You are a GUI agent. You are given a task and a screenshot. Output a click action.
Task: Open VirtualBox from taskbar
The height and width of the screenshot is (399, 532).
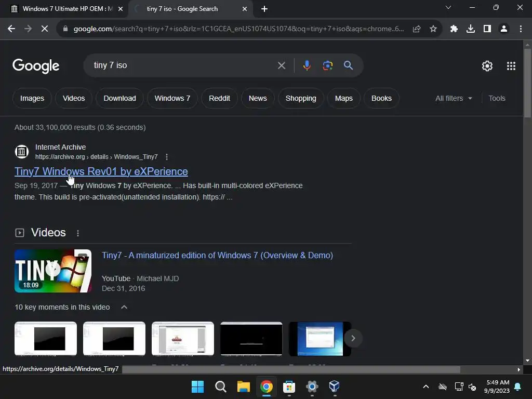point(334,387)
